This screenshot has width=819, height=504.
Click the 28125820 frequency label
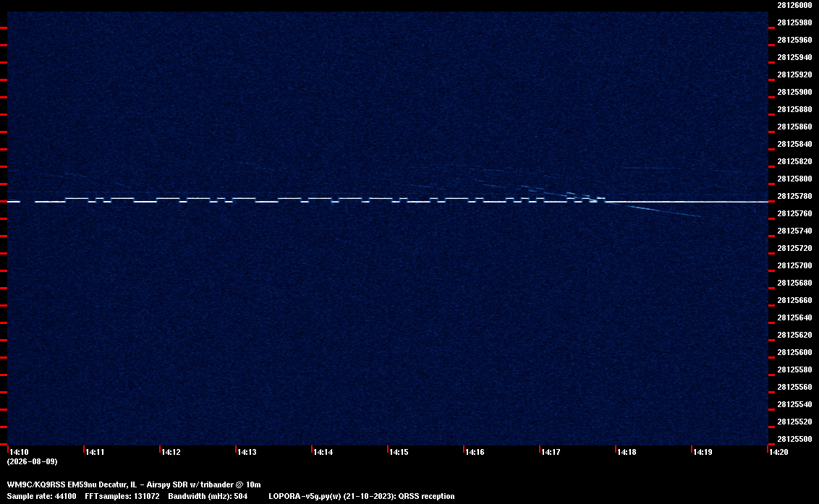(x=794, y=161)
